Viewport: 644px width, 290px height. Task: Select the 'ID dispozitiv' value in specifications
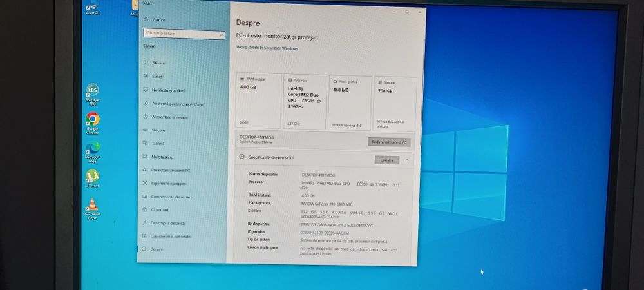[337, 226]
